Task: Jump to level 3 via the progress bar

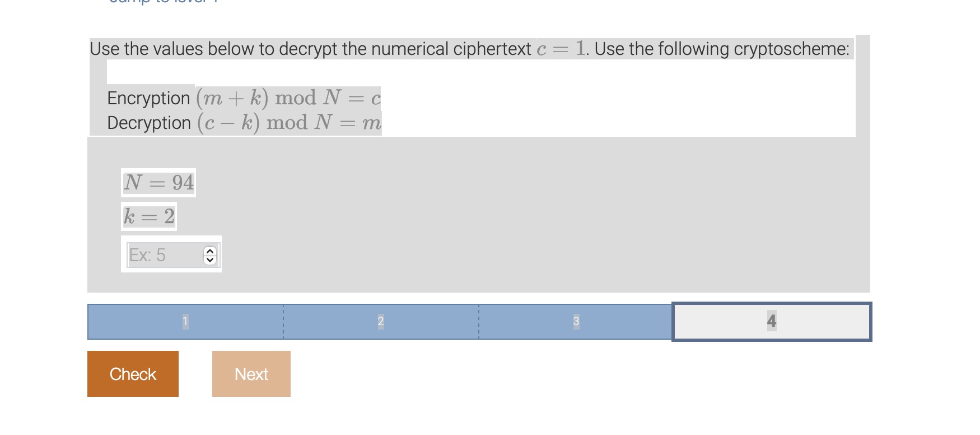Action: (x=576, y=321)
